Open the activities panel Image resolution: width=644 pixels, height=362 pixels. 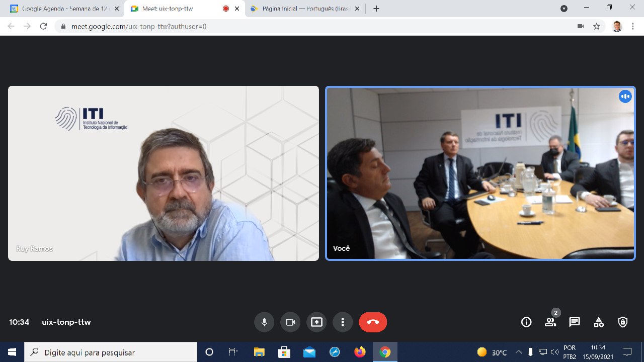pos(598,322)
